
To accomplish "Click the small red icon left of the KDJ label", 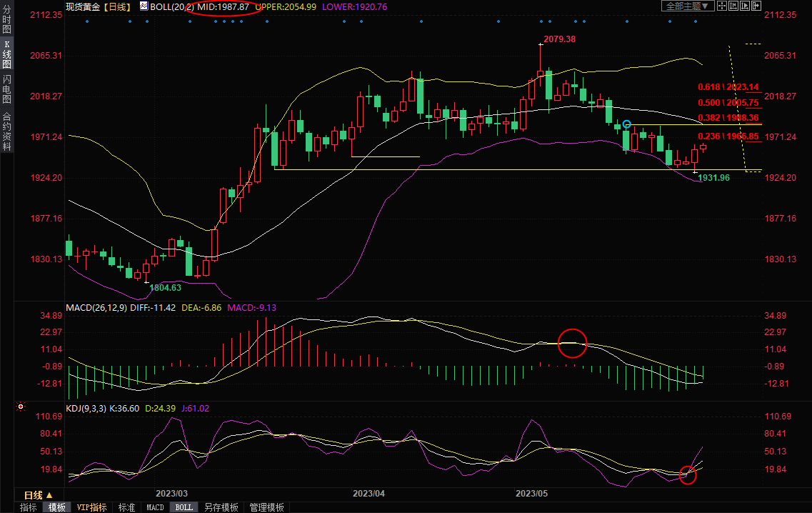I will click(x=21, y=407).
